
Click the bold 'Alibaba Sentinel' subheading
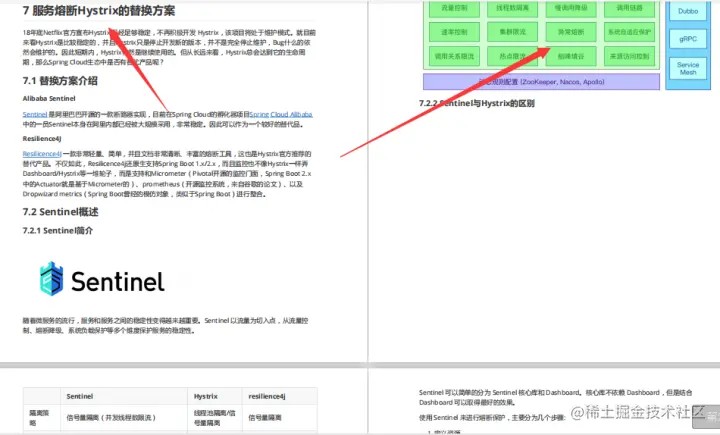(x=49, y=98)
